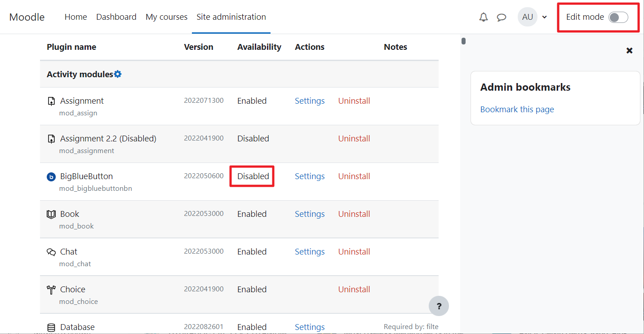Click Bookmark this page link
The height and width of the screenshot is (334, 644).
click(517, 110)
